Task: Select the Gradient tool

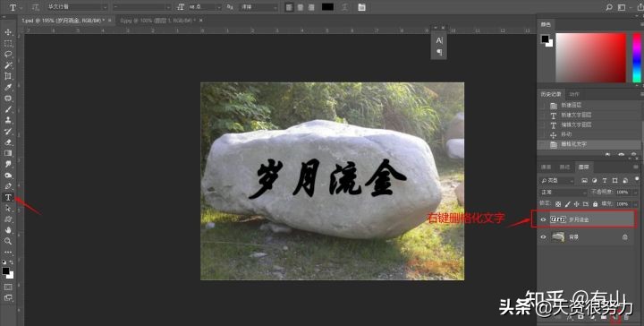Action: point(8,153)
